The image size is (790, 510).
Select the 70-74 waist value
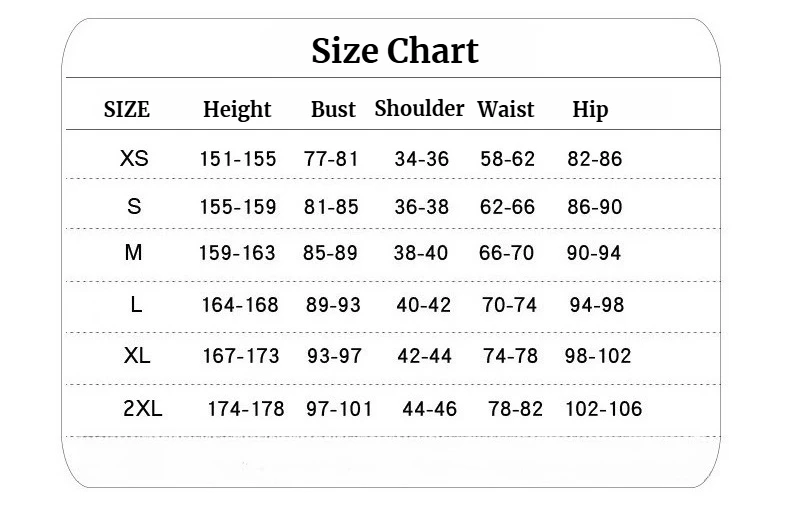[x=509, y=305]
